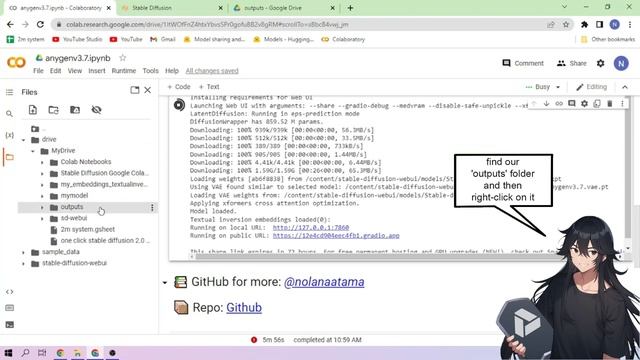Open the Runtime menu

tap(124, 71)
